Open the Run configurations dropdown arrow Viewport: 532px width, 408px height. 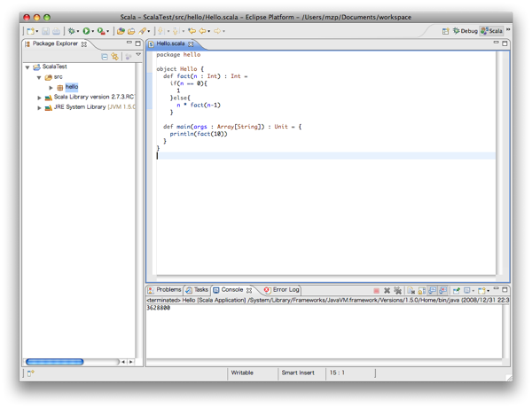pyautogui.click(x=92, y=32)
